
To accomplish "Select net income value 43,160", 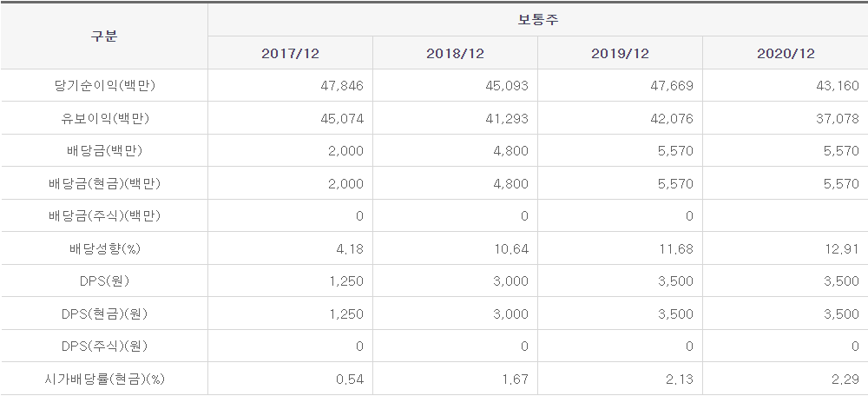I will click(x=837, y=86).
